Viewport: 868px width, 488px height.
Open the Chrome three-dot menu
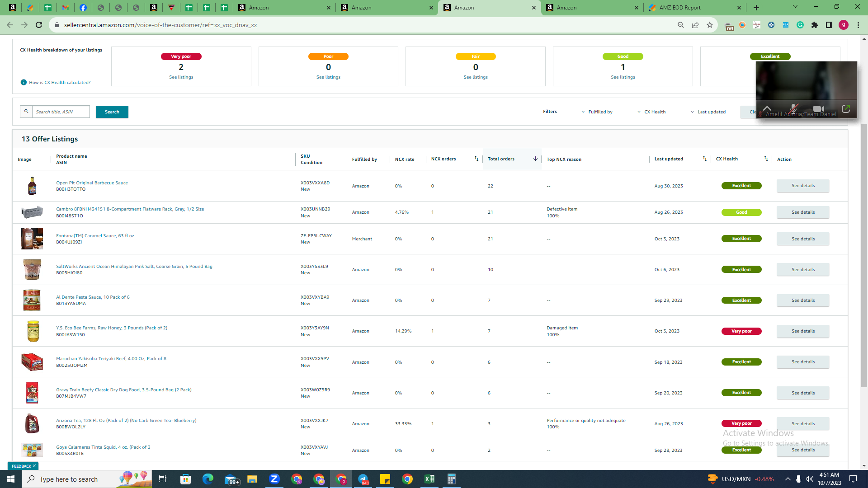(x=858, y=25)
